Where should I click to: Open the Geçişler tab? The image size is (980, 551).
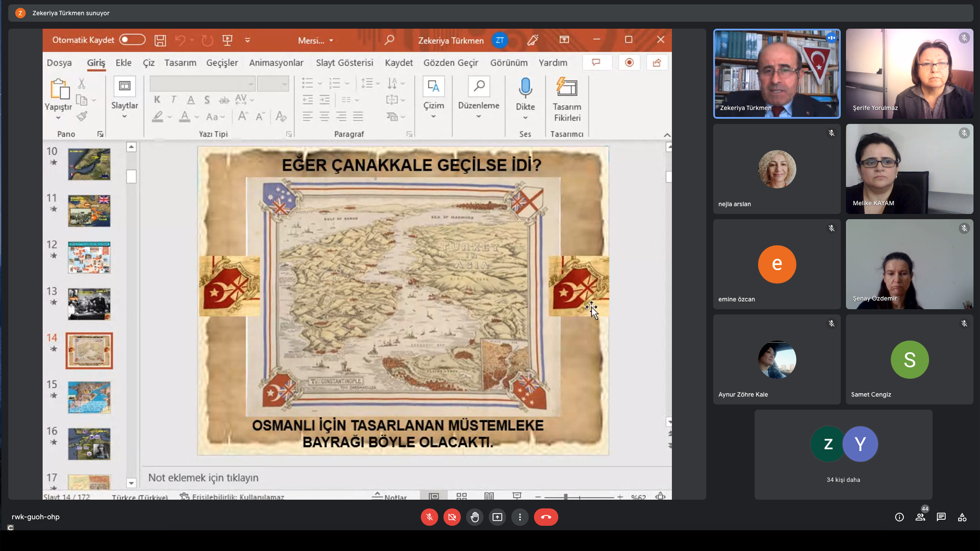coord(222,63)
